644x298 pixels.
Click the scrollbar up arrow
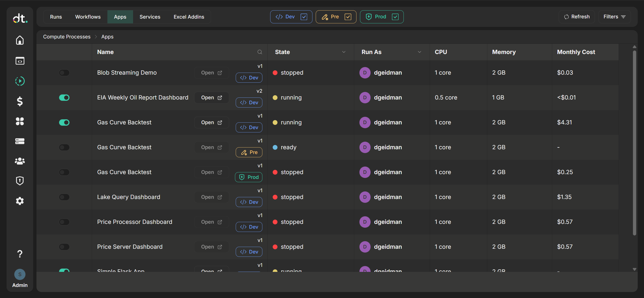(634, 47)
